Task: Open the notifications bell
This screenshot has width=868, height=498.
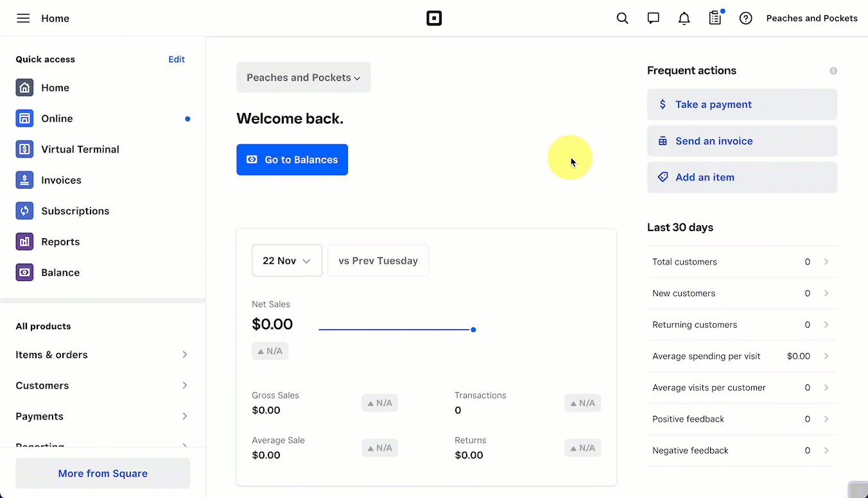Action: 684,19
